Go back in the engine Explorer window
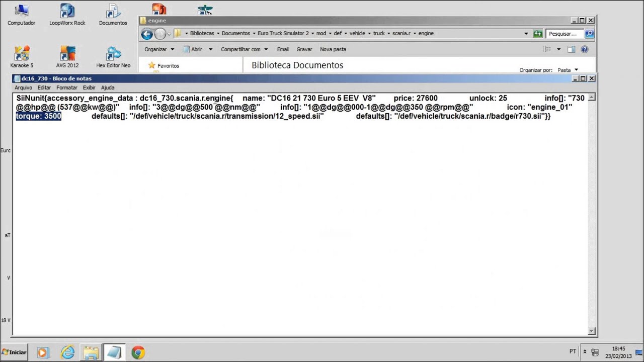The height and width of the screenshot is (362, 644). pos(147,34)
